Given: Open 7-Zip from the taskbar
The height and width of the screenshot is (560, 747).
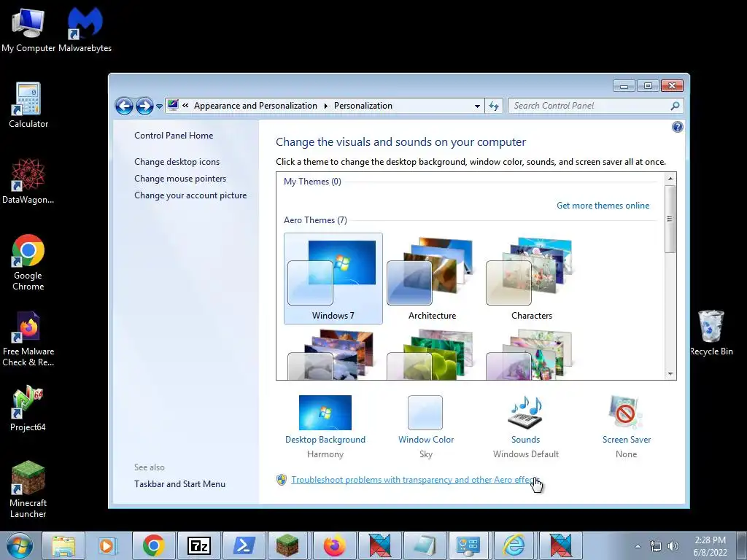Looking at the screenshot, I should tap(198, 545).
